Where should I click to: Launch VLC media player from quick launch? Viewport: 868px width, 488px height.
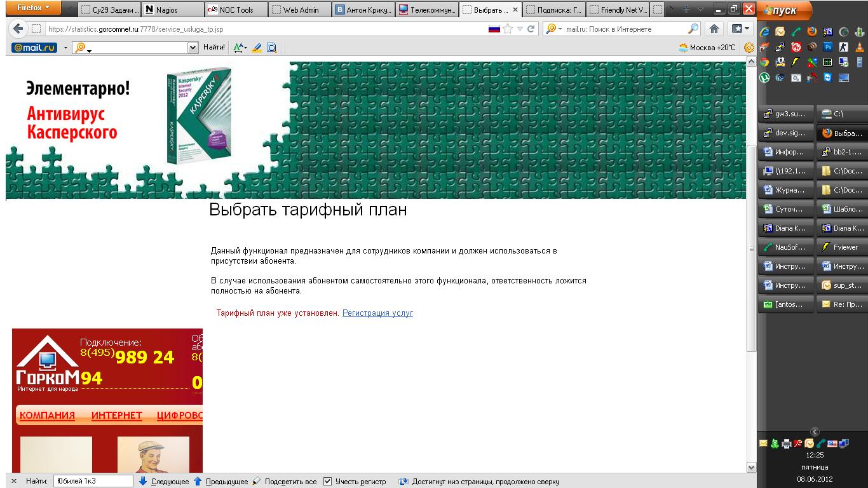click(x=860, y=46)
